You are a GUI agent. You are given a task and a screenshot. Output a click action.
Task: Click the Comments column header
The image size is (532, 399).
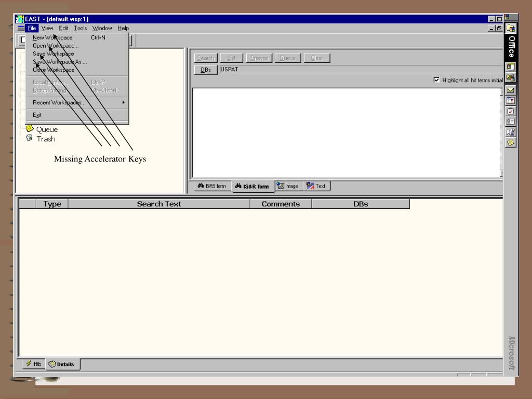281,204
